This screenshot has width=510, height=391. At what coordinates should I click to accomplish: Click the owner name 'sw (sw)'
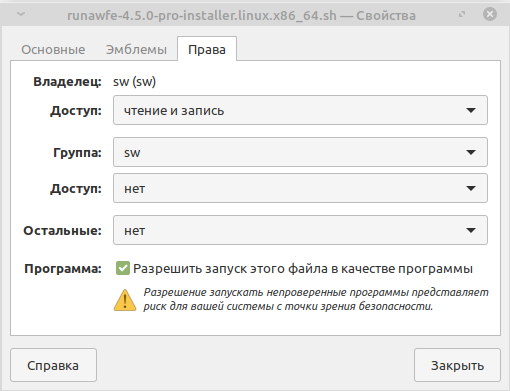pyautogui.click(x=135, y=82)
